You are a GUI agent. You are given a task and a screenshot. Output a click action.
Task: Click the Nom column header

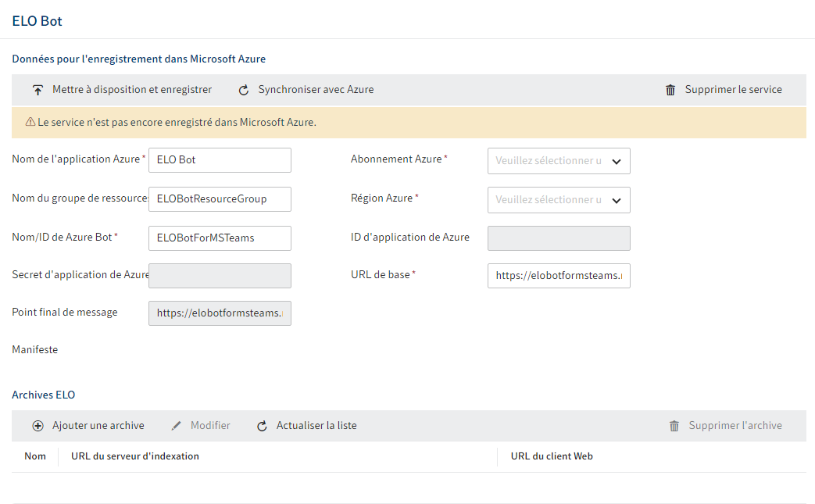click(35, 456)
